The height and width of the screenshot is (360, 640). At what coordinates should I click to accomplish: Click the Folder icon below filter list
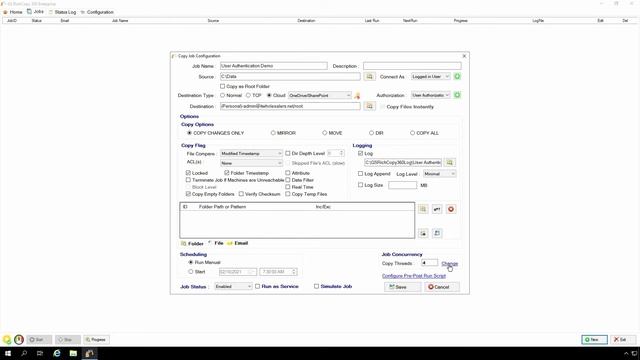pos(184,243)
